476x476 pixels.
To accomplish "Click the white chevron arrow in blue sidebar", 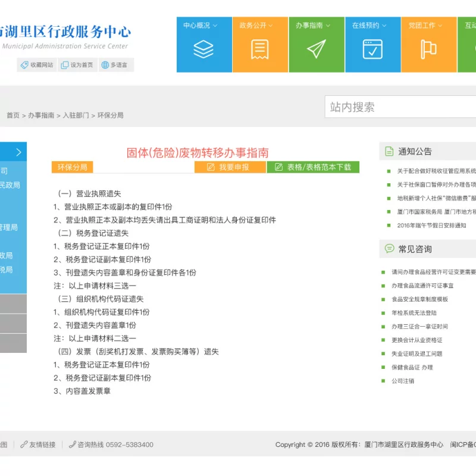I will click(x=18, y=152).
